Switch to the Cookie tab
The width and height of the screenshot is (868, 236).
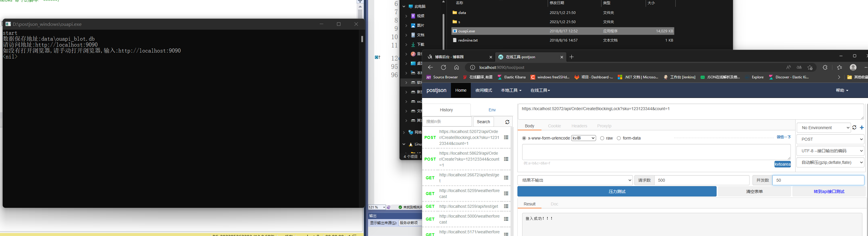(x=554, y=126)
